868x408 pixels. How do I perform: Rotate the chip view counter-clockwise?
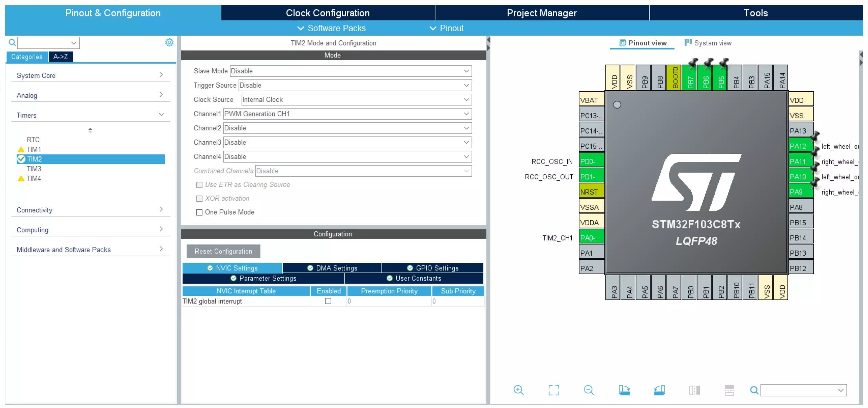click(659, 390)
